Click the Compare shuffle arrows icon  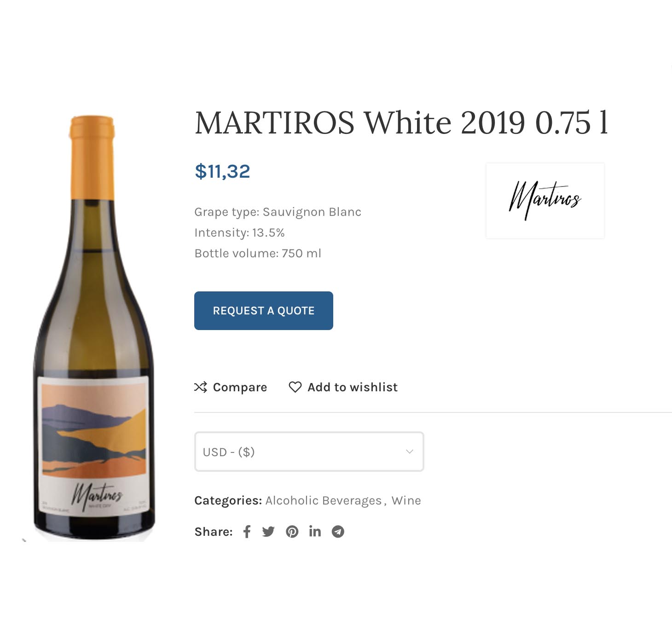[201, 387]
